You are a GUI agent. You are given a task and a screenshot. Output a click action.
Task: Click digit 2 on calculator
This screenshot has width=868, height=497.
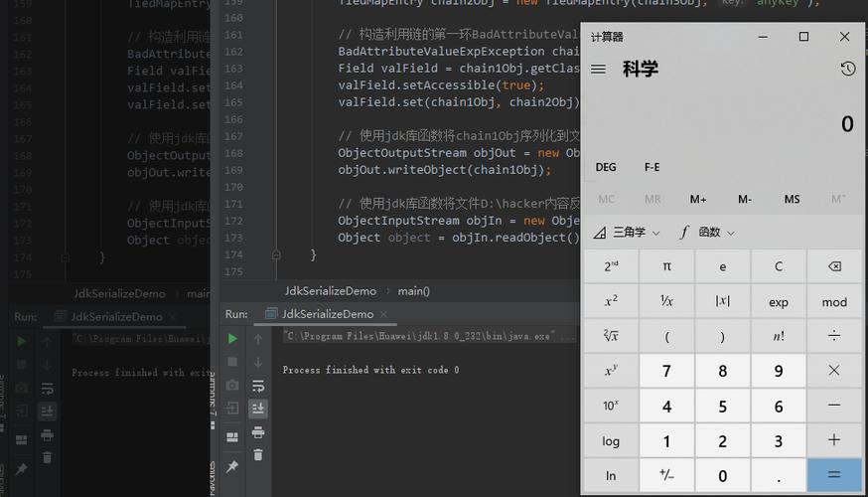[x=722, y=440]
